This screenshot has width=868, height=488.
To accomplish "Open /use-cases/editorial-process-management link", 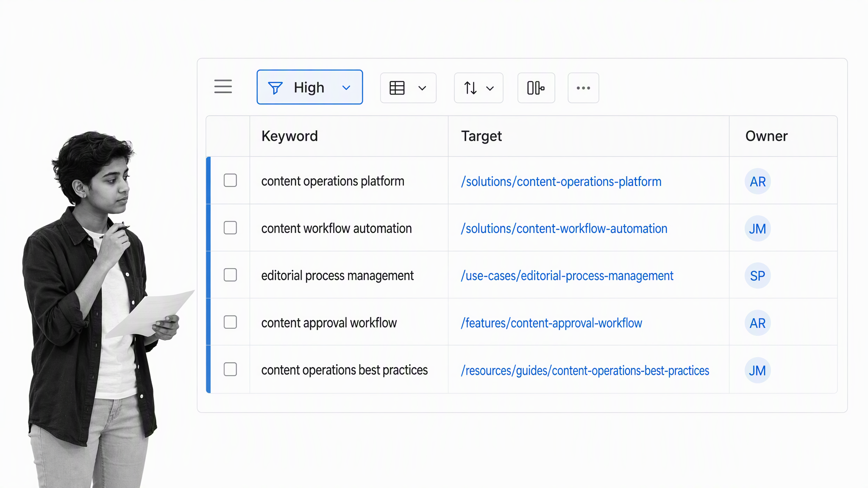I will (567, 276).
